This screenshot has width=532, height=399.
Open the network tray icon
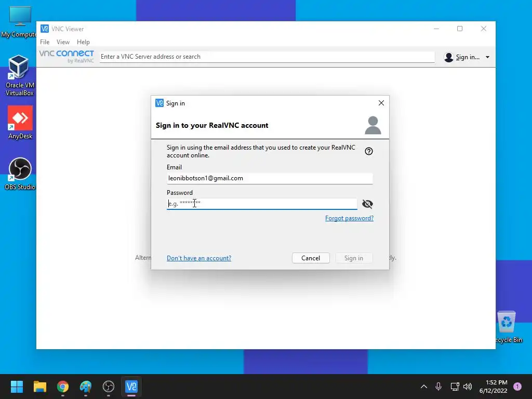pos(455,387)
